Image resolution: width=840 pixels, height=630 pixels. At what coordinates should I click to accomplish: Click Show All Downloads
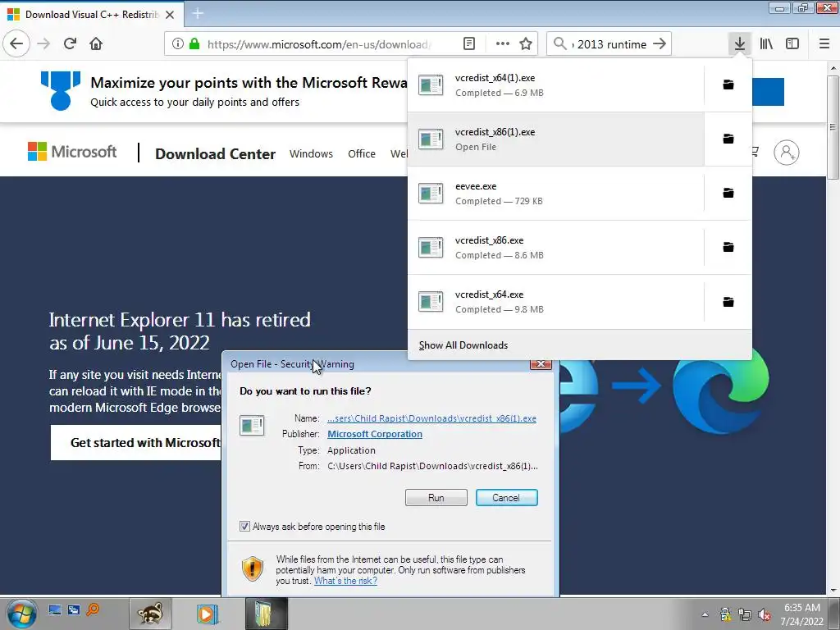463,345
